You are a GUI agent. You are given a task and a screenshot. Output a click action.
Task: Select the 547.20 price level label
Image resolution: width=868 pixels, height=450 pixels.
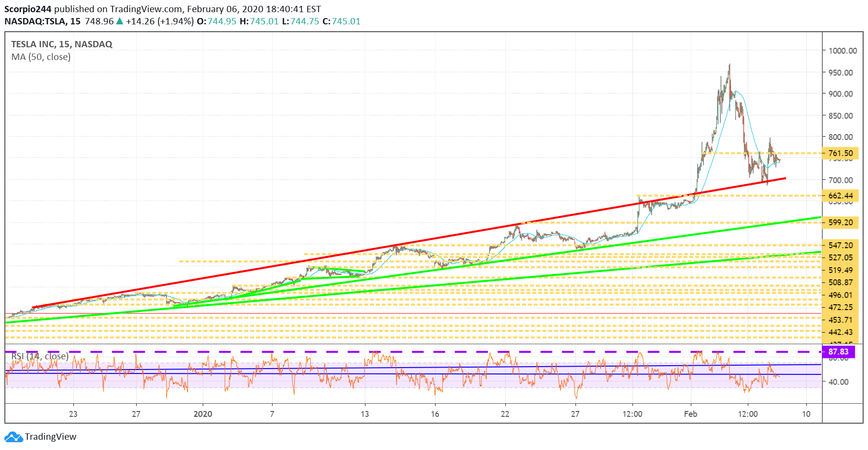pyautogui.click(x=840, y=245)
